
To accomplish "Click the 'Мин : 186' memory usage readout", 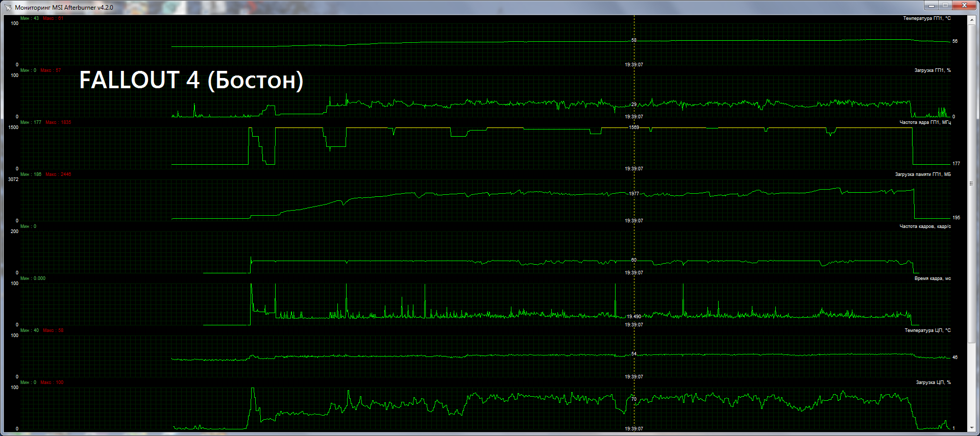I will click(x=31, y=174).
